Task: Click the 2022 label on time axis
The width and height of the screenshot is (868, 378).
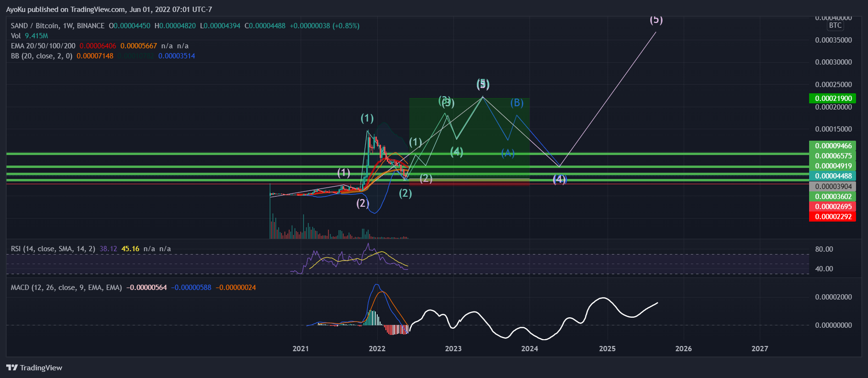Action: (x=377, y=349)
